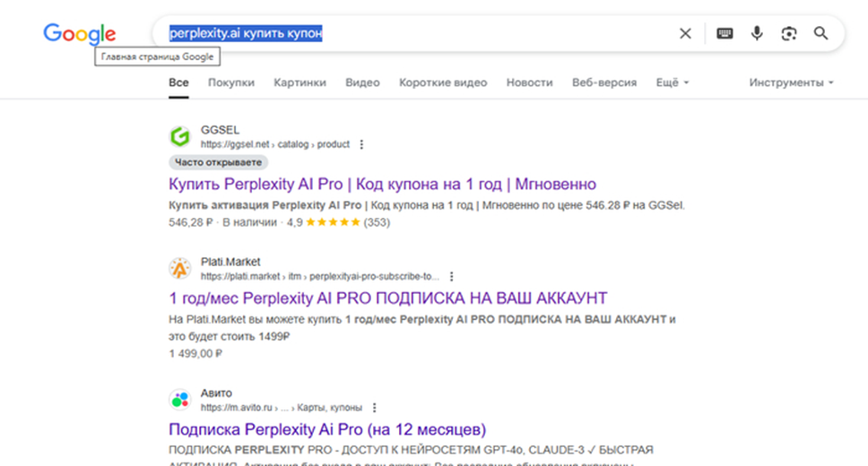Open three-dot menu for Авито result
Image resolution: width=868 pixels, height=466 pixels.
(374, 408)
